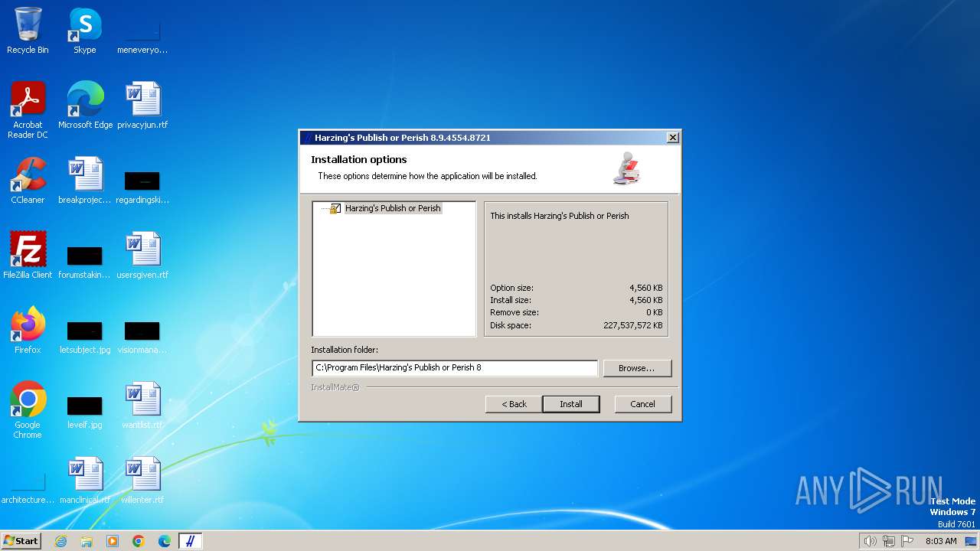
Task: Click Install to begin installation
Action: 570,404
